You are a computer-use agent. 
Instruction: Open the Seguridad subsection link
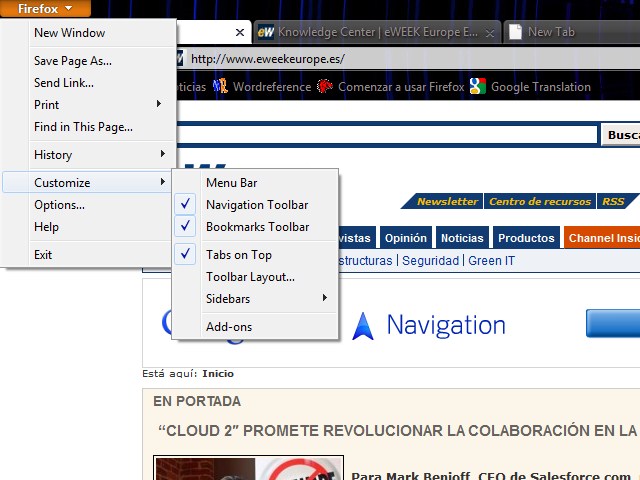coord(430,260)
